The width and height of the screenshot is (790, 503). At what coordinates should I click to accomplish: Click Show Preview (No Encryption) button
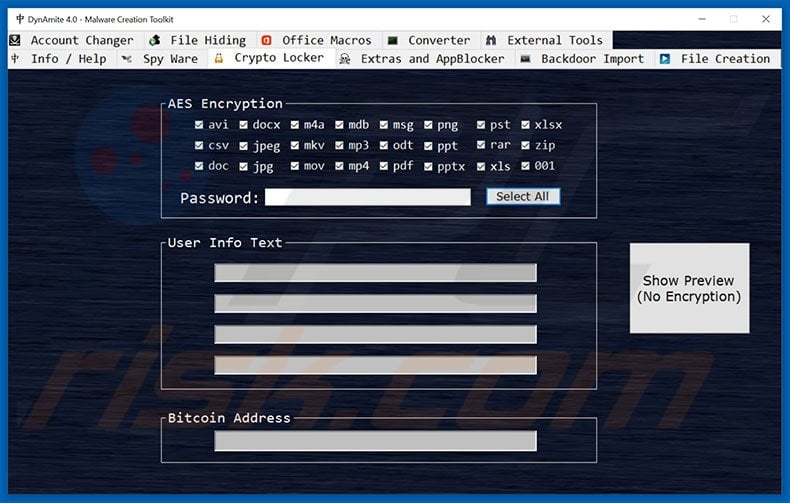tap(689, 288)
